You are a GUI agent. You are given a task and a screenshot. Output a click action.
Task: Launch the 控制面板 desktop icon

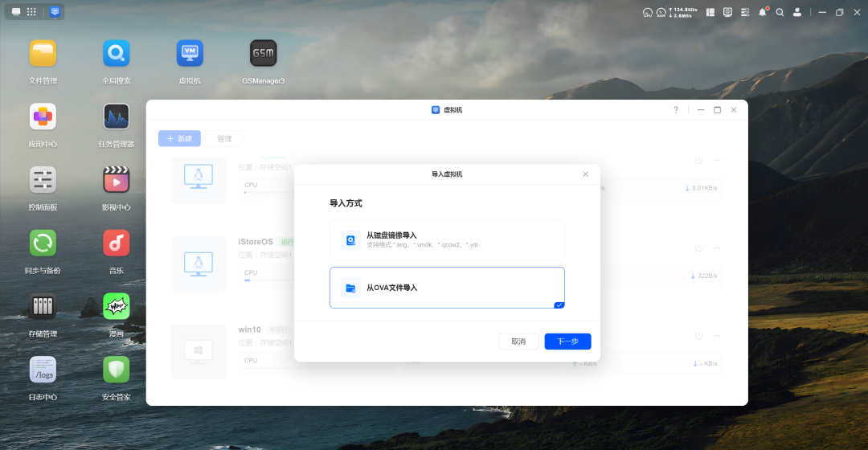(43, 180)
